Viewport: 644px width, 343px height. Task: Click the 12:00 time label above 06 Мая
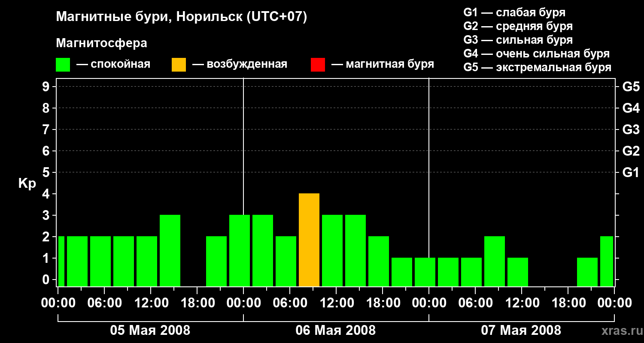(336, 303)
